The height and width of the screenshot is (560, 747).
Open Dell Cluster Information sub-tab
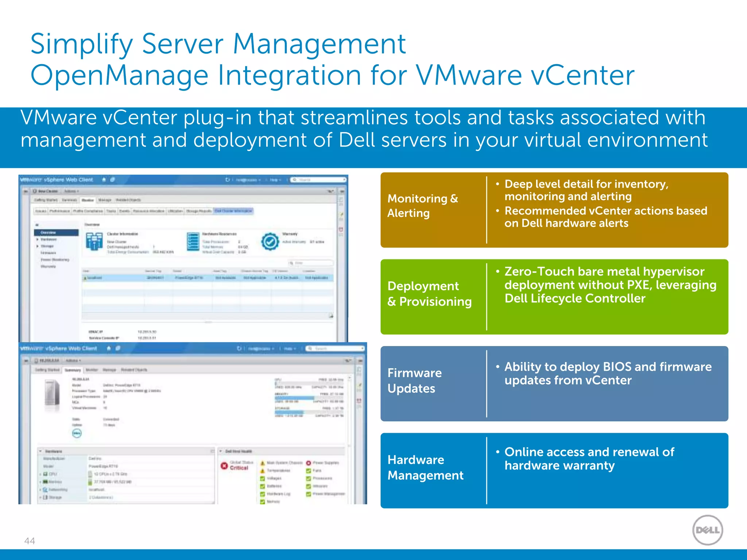pos(233,211)
